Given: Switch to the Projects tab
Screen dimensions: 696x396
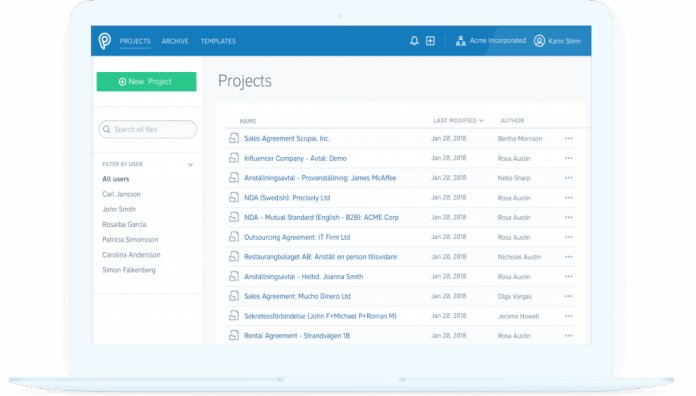Looking at the screenshot, I should click(135, 41).
